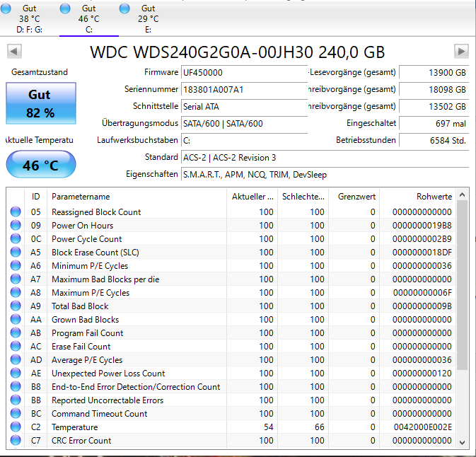Select the E: drive tab at 29 °C
The image size is (476, 457).
pyautogui.click(x=148, y=18)
